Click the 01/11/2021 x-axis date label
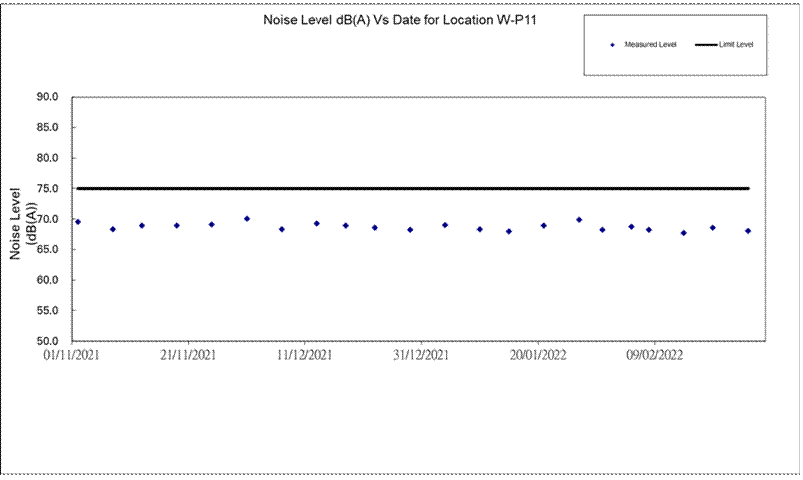 click(x=71, y=355)
